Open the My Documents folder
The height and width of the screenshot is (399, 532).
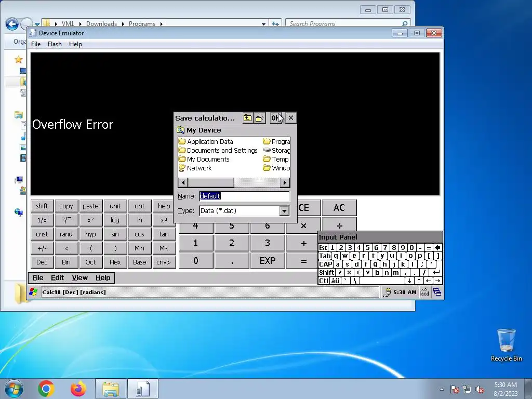point(204,159)
